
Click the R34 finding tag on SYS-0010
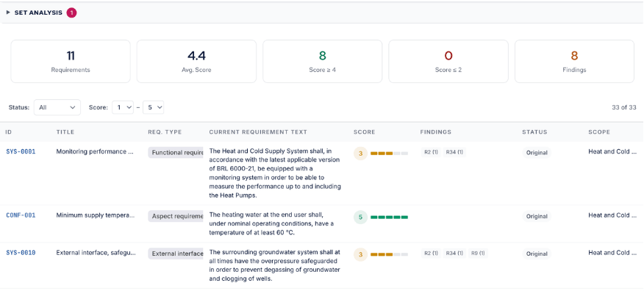pyautogui.click(x=454, y=254)
